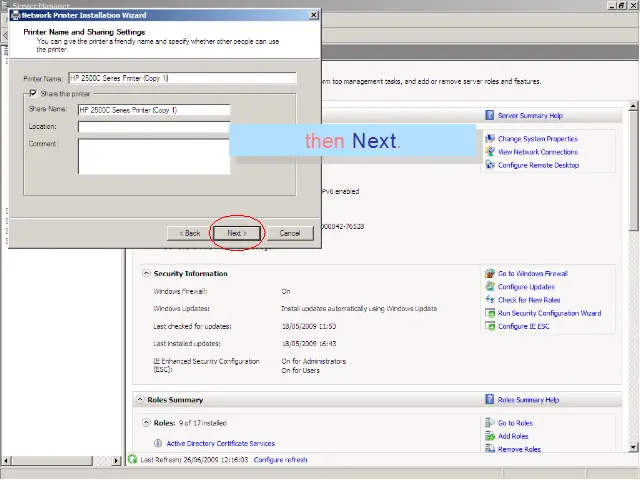Click the Remove Roles icon
The width and height of the screenshot is (640, 480).
490,449
